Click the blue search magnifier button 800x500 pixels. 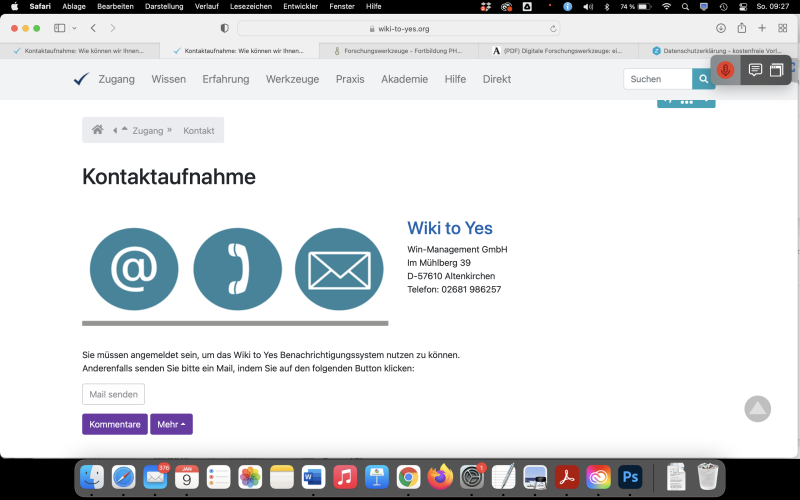point(704,79)
